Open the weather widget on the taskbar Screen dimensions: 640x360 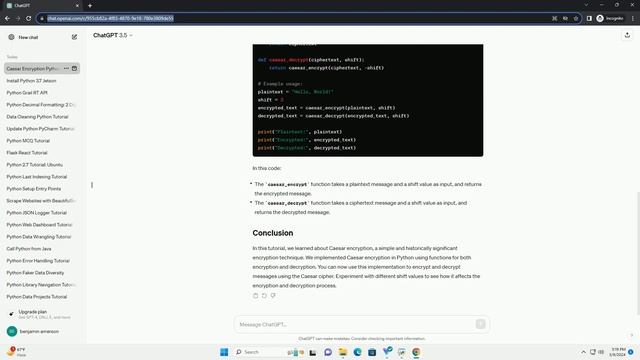click(16, 352)
